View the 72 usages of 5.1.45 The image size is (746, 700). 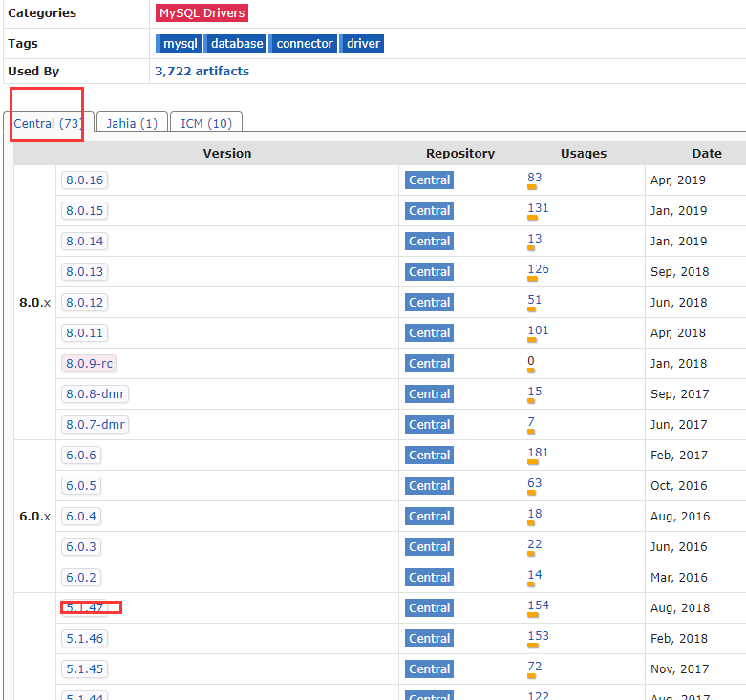[x=534, y=666]
